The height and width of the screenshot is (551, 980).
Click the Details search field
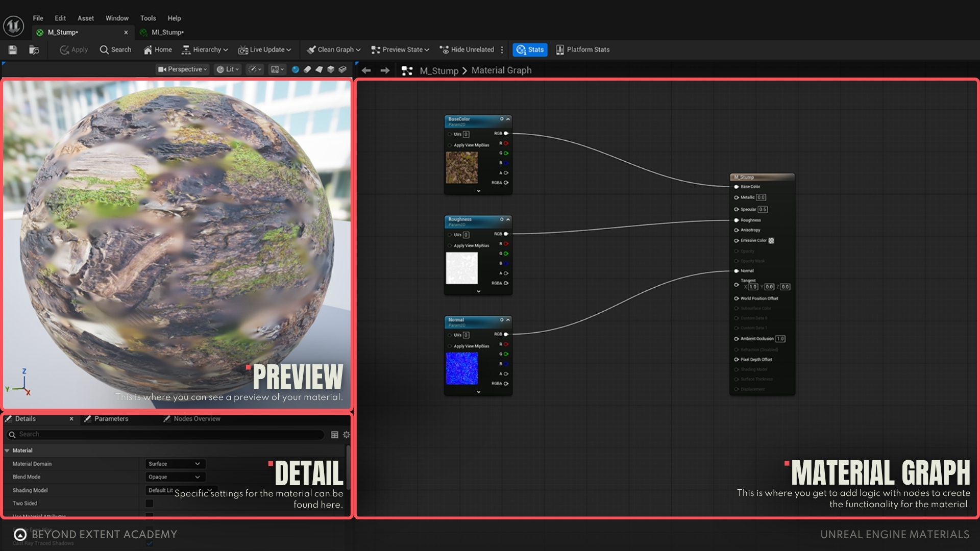coord(168,434)
